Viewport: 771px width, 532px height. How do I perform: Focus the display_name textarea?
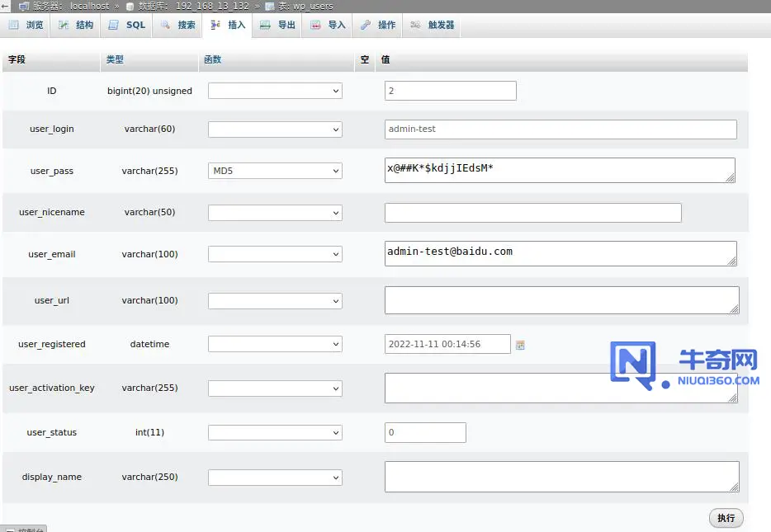(561, 477)
